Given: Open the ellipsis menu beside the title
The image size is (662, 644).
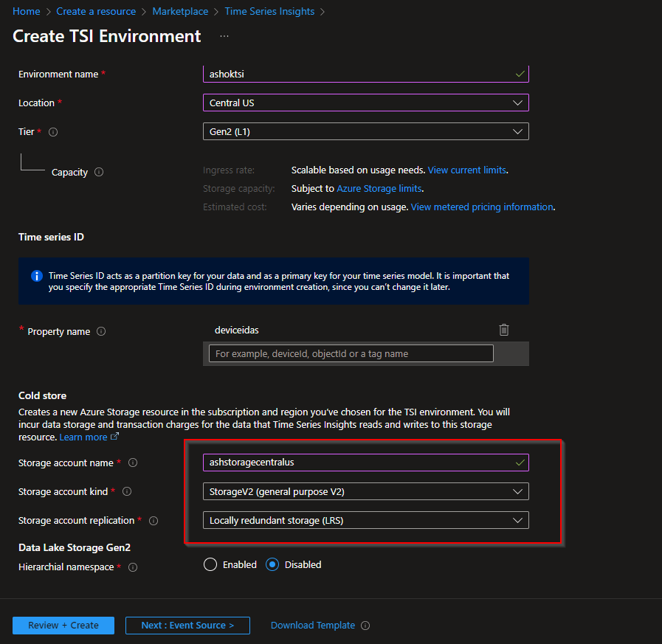Looking at the screenshot, I should tap(224, 36).
